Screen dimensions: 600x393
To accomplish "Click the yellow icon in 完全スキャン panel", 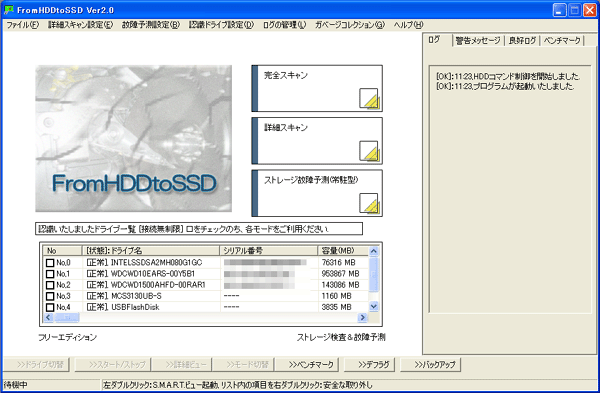I will (x=369, y=98).
